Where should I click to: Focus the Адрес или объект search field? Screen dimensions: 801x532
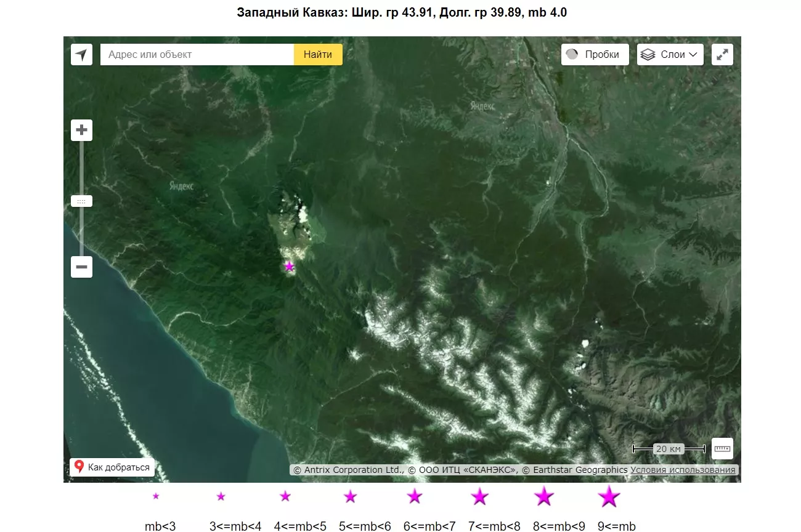pos(197,55)
